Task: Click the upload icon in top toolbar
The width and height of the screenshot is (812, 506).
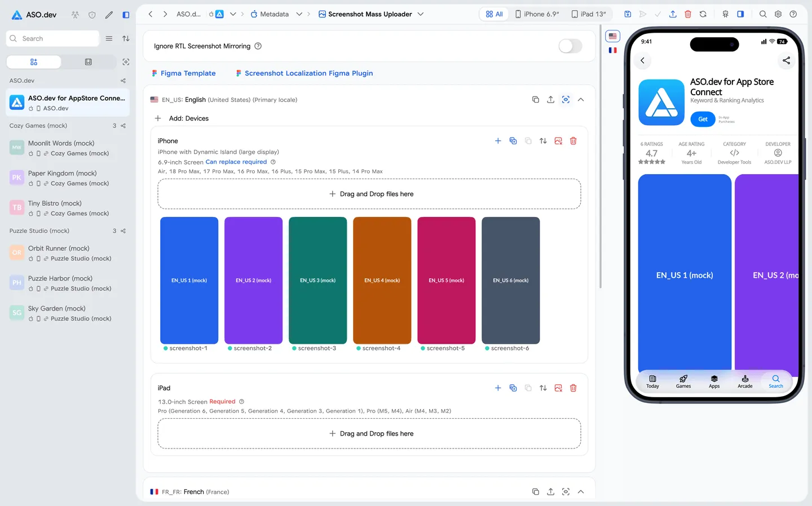Action: pos(673,14)
